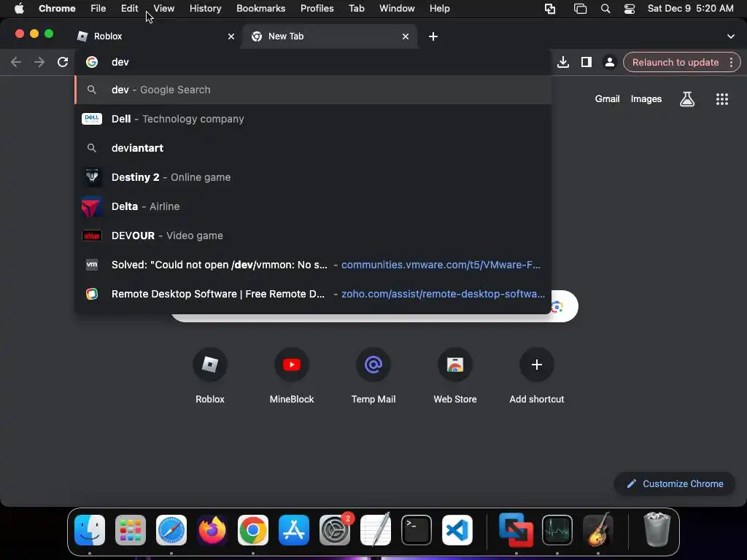The height and width of the screenshot is (560, 747).
Task: Open the Google apps grid
Action: point(722,99)
